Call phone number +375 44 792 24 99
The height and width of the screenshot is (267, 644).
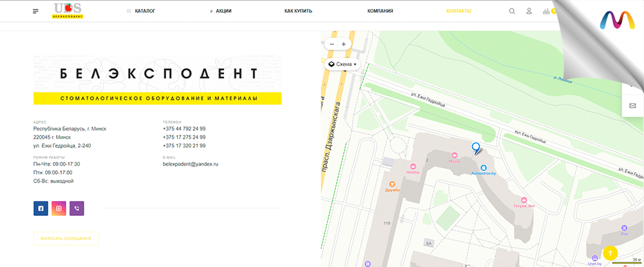click(184, 129)
